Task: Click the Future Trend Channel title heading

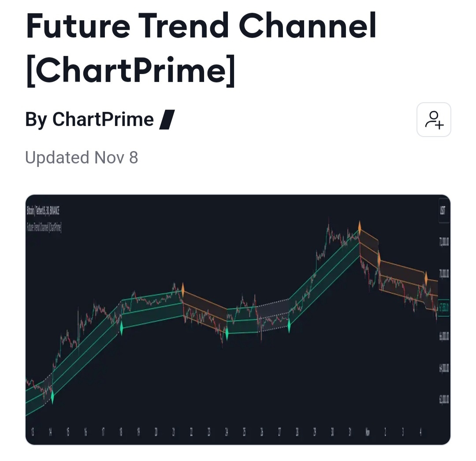Action: pos(201,48)
